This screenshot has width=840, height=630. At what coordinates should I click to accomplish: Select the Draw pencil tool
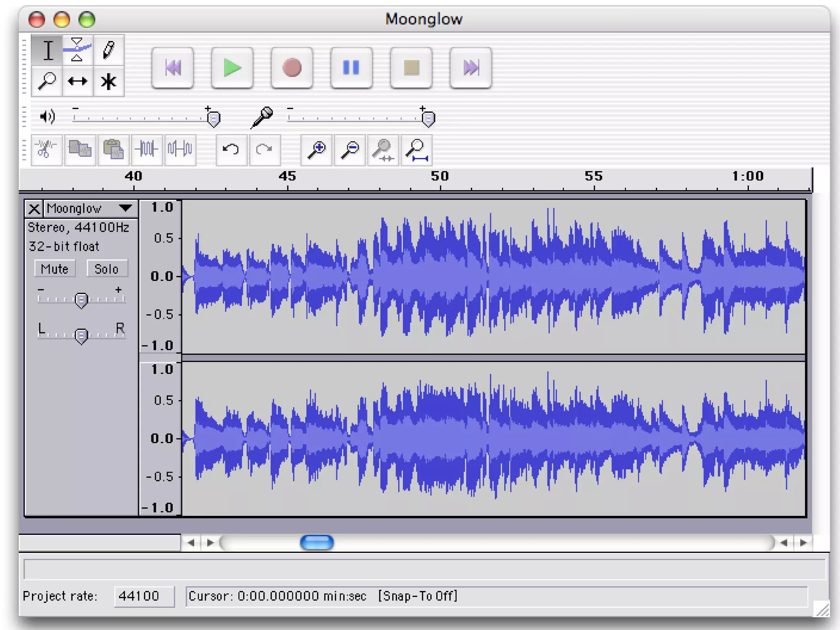(x=109, y=50)
